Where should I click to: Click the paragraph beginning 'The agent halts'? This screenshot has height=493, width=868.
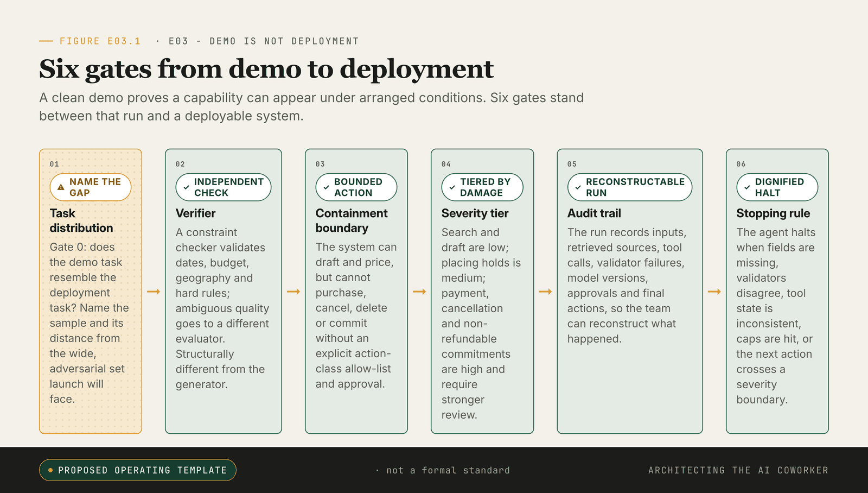776,316
